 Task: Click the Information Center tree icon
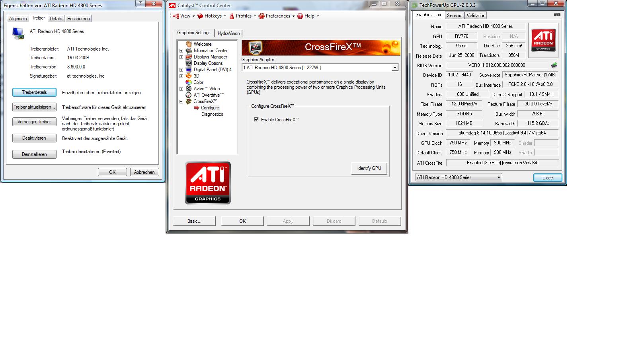point(189,51)
